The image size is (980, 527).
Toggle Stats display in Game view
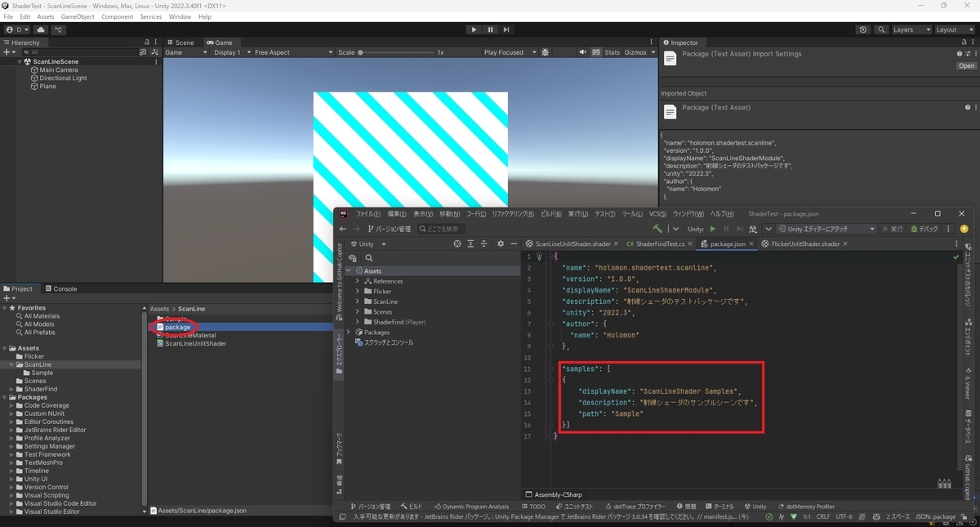click(x=612, y=51)
